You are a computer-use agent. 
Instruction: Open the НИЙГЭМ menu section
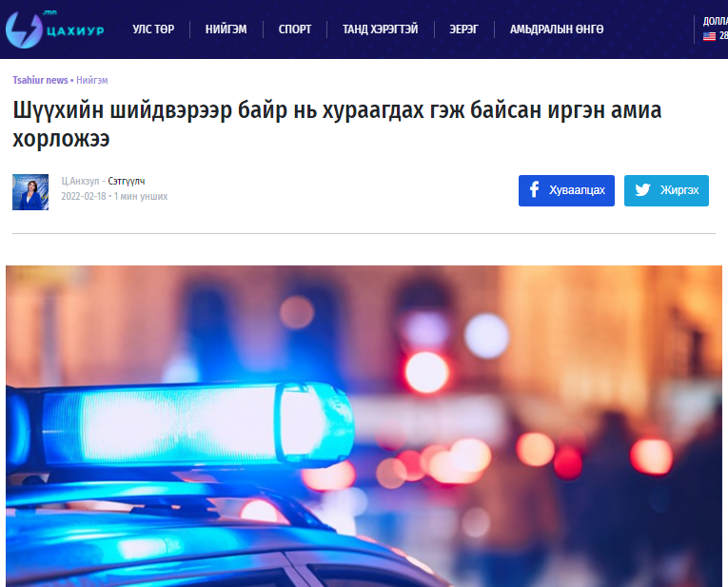coord(226,29)
